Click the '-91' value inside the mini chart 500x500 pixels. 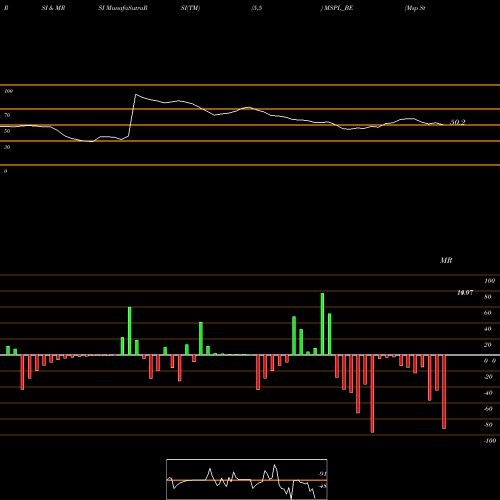coord(322,474)
